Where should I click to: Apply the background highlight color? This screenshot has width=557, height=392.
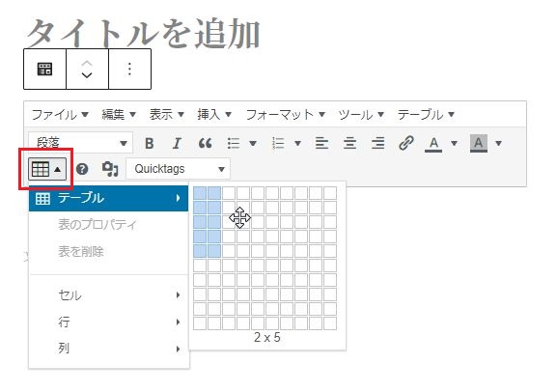point(479,144)
